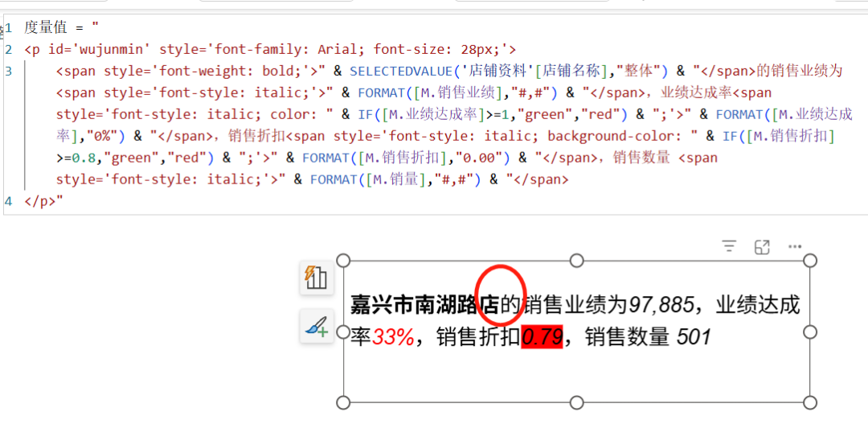The height and width of the screenshot is (428, 868).
Task: Click the quantity 501 in the visual
Action: tap(694, 336)
